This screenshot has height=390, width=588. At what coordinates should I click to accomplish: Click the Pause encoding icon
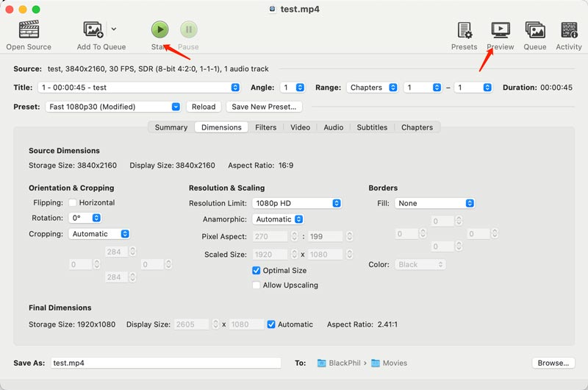(x=188, y=30)
